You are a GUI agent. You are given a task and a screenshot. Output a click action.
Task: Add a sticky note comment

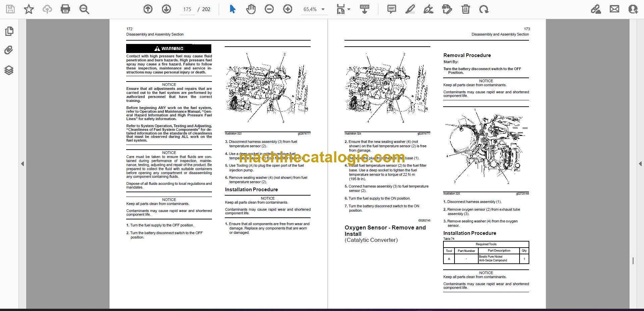[x=391, y=9]
